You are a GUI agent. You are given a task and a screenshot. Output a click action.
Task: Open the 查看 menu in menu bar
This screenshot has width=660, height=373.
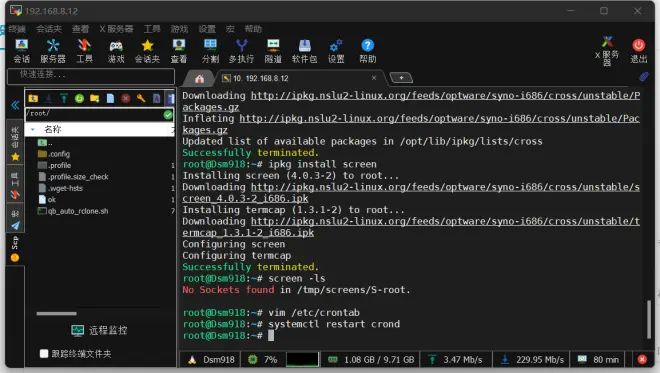pyautogui.click(x=80, y=29)
